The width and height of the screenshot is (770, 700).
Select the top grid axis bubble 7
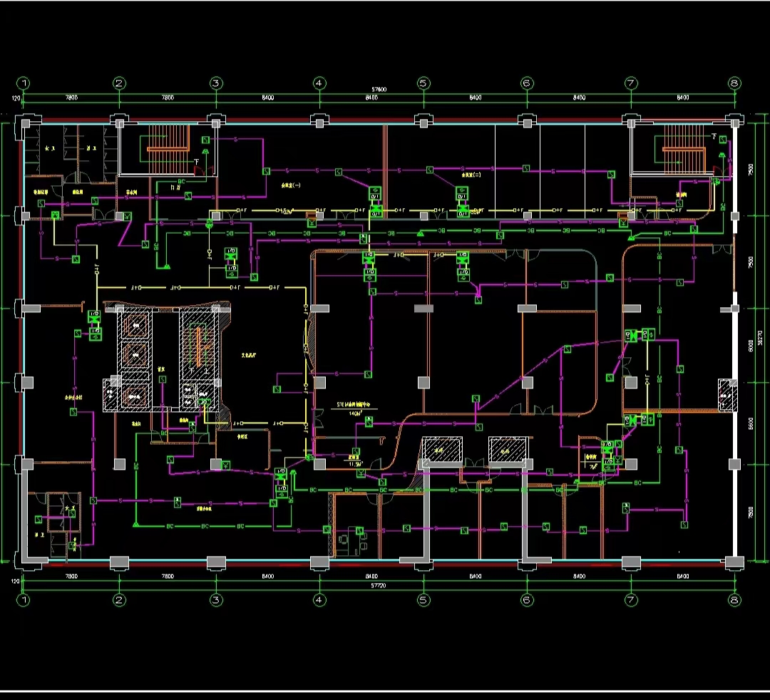coord(631,83)
